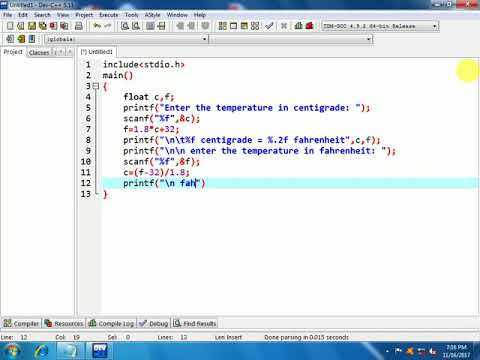Open the Window menu

pyautogui.click(x=177, y=15)
